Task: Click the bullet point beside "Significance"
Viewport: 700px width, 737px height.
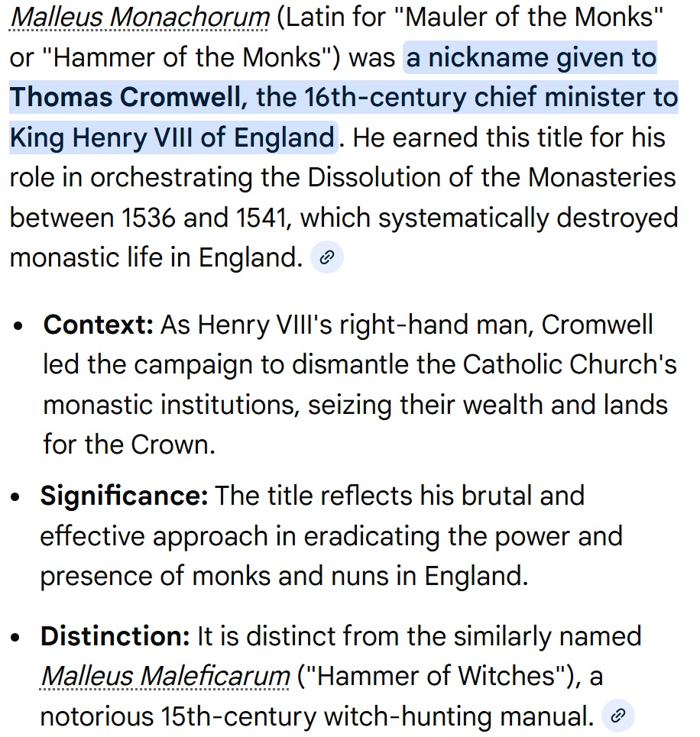Action: pos(19,497)
